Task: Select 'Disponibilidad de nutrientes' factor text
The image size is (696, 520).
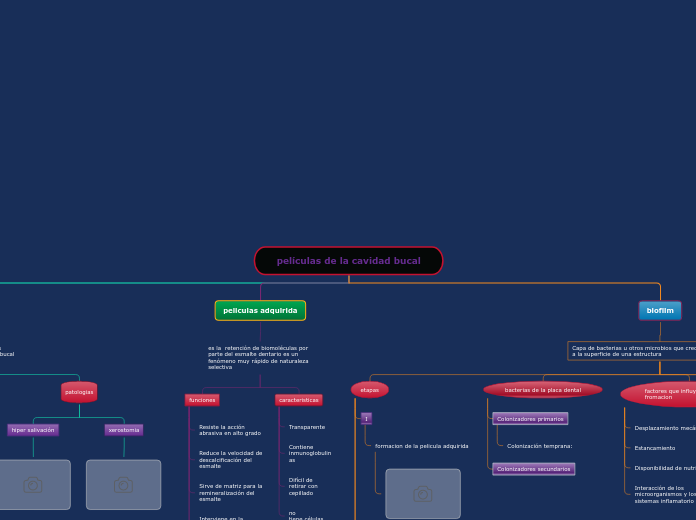Action: coord(665,468)
